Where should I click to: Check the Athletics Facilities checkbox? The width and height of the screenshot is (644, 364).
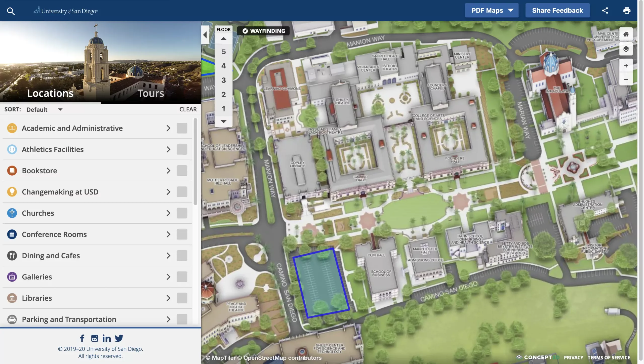(x=182, y=149)
